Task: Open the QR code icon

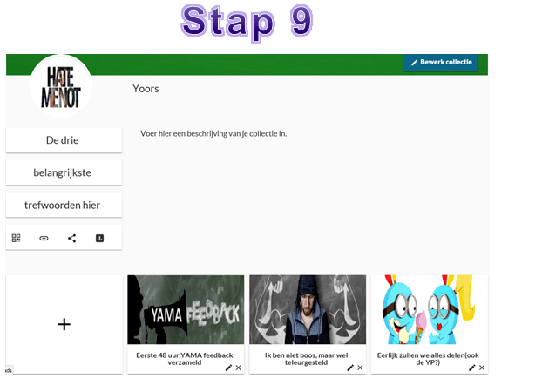Action: tap(16, 238)
